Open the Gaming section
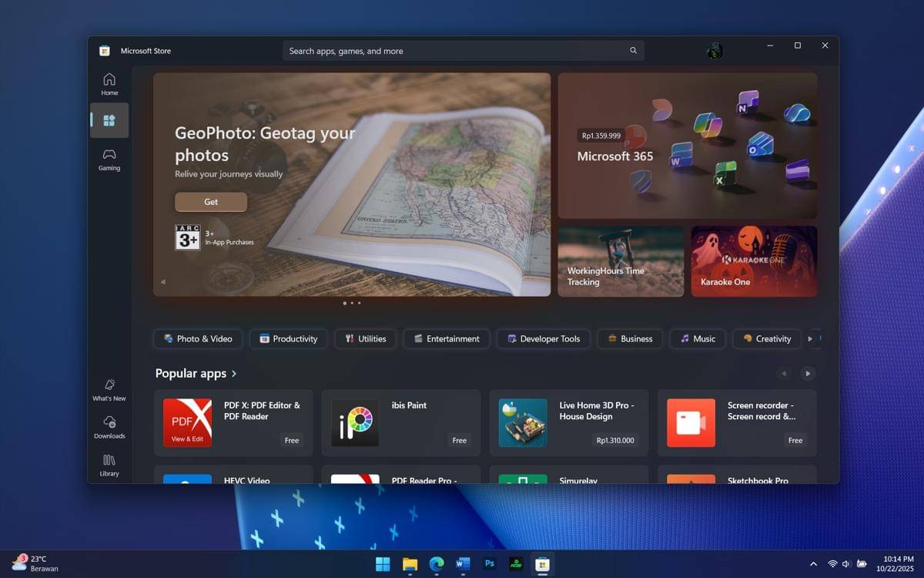This screenshot has width=924, height=578. (109, 159)
